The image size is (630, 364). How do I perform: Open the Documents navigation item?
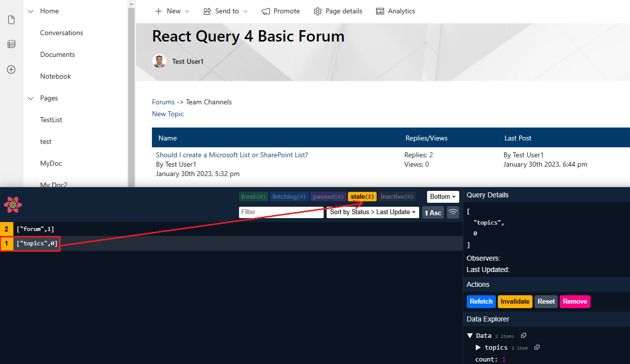click(57, 55)
